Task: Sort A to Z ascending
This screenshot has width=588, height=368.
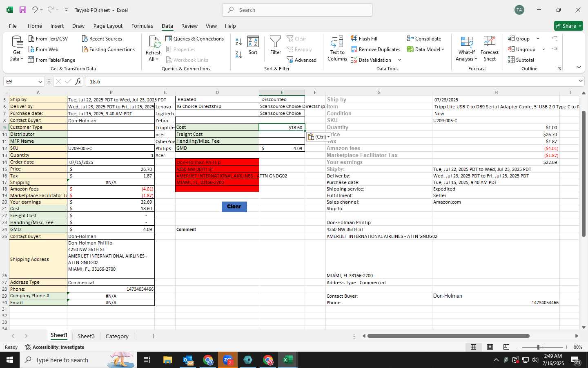Action: tap(239, 42)
